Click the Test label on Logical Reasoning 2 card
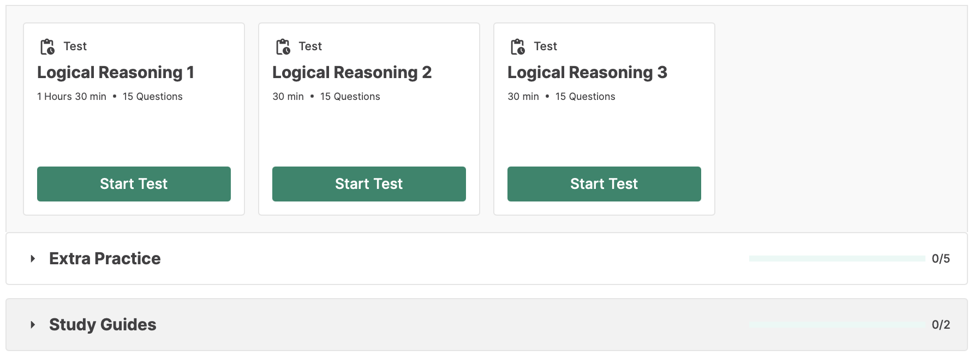The height and width of the screenshot is (356, 980). click(310, 46)
